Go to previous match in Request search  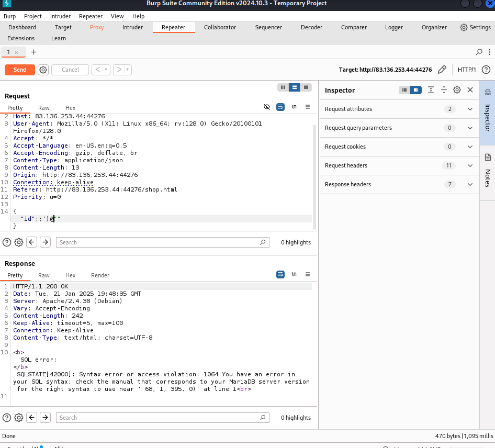click(x=32, y=242)
